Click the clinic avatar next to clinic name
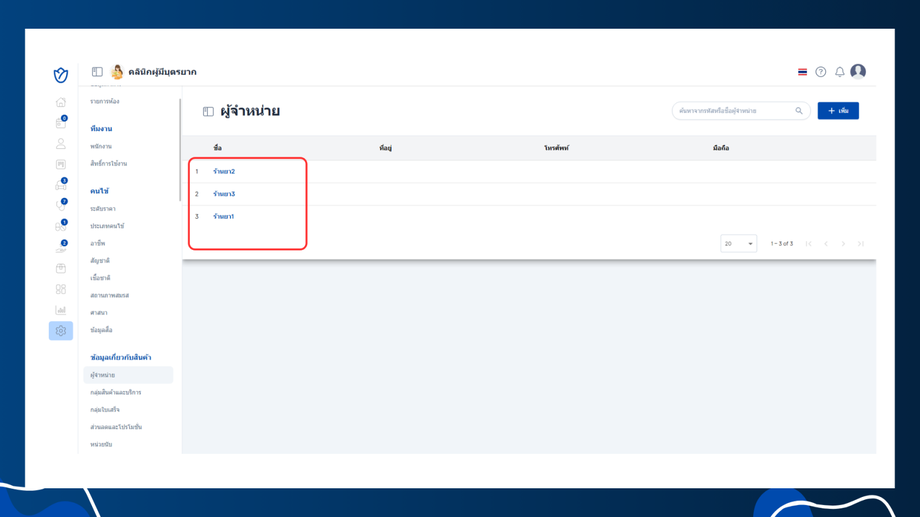The image size is (920, 517). 117,72
